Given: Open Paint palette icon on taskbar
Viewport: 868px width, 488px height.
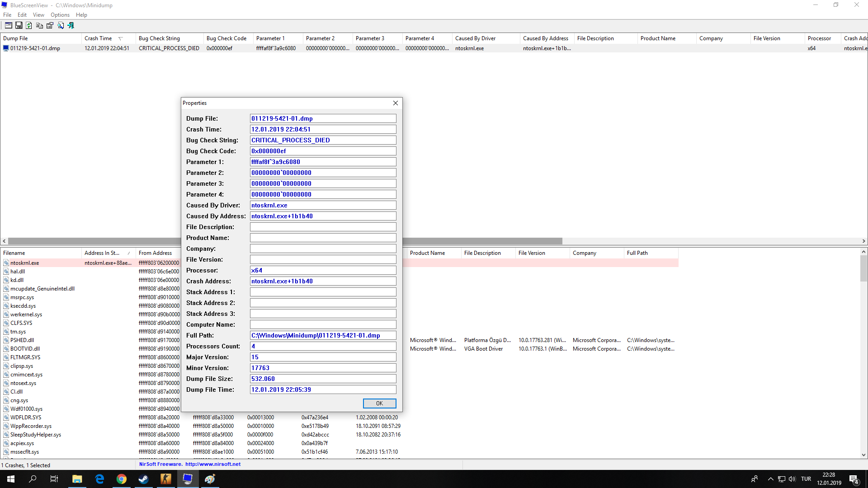Looking at the screenshot, I should tap(210, 479).
